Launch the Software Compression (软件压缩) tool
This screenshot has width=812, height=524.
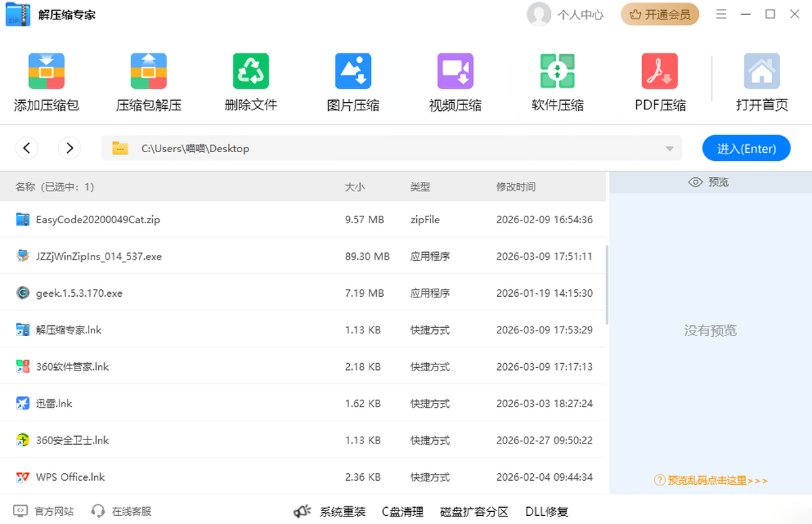[x=558, y=72]
